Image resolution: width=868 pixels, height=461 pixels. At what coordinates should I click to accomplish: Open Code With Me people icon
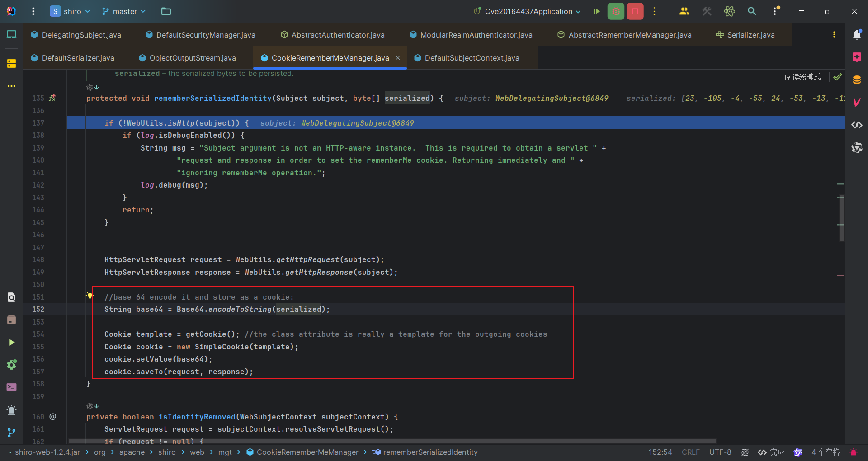[x=684, y=11]
